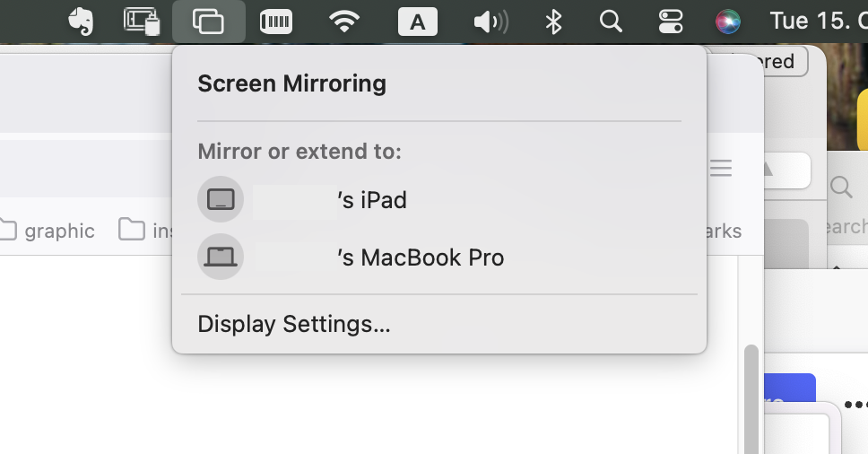
Task: Open the bookmarks folder starting with 'ins'
Action: pos(145,231)
